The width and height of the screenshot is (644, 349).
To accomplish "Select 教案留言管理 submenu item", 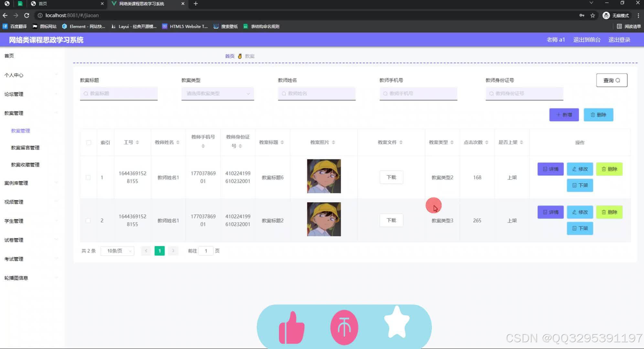I will coord(25,148).
